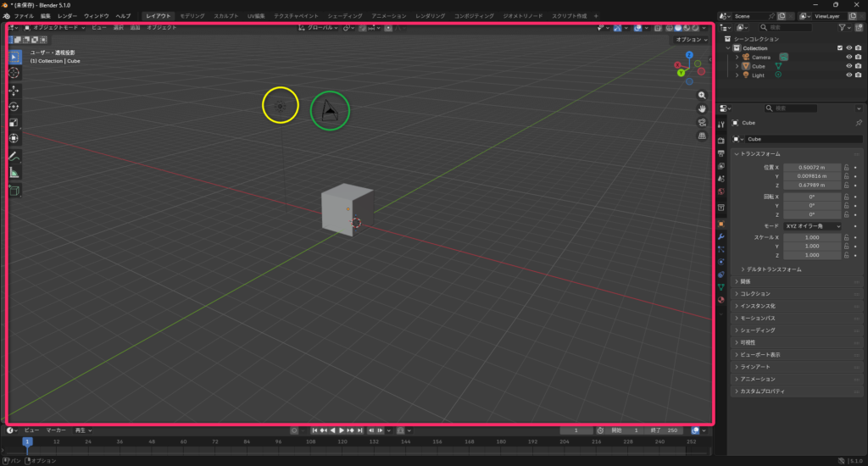Screen dimensions: 868x466
Task: Select the Move tool in the left toolbar
Action: click(14, 90)
